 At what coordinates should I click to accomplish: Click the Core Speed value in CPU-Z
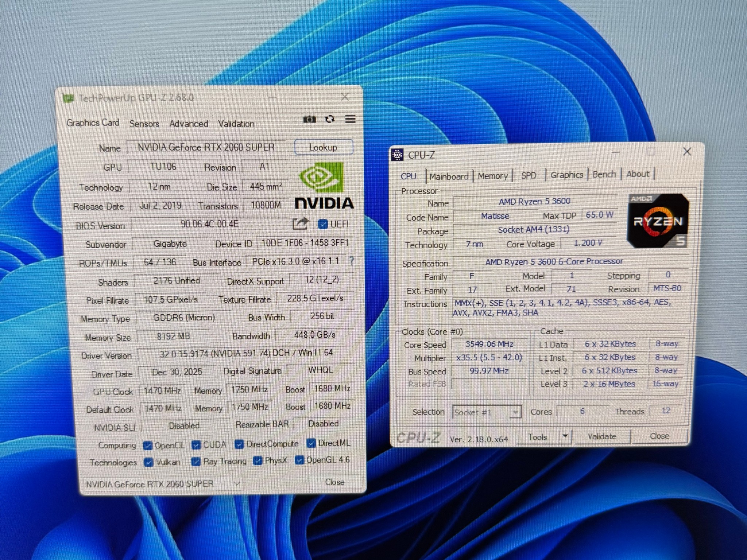(x=489, y=344)
